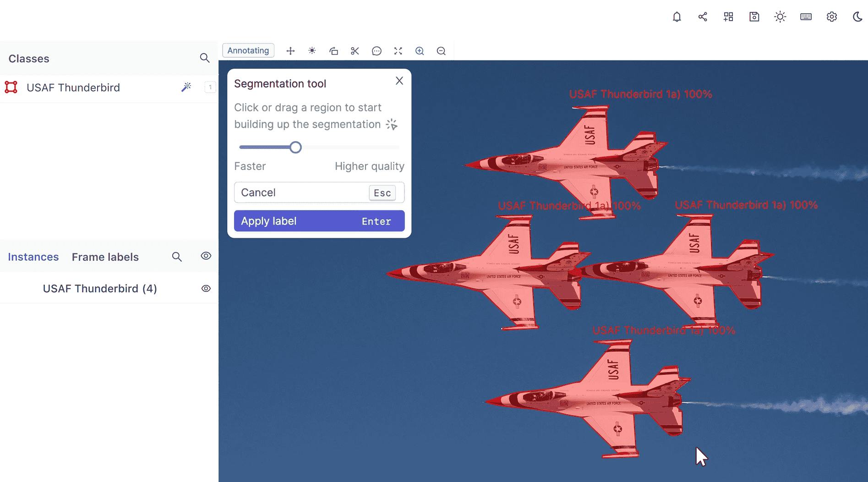868x482 pixels.
Task: Select the USAF Thunderbird class row
Action: coord(109,87)
